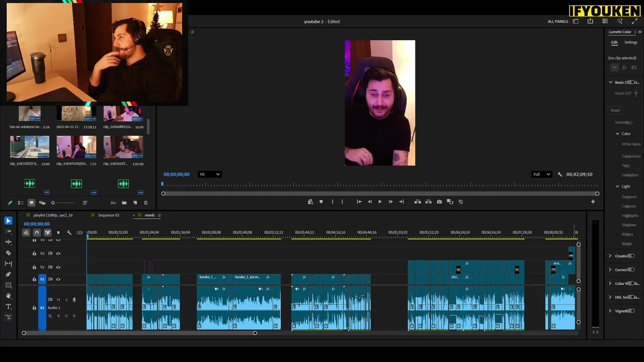Click Export Frame camera icon
This screenshot has height=362, width=644.
tap(439, 202)
